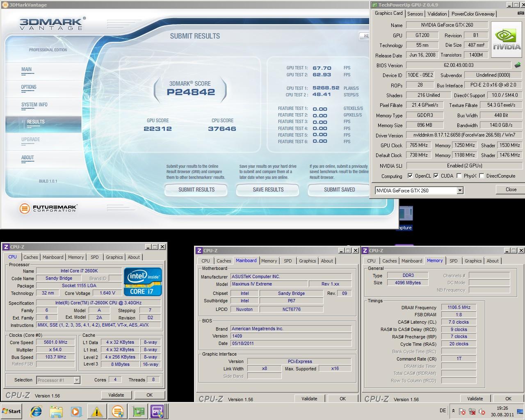Click the BIOS Version field 62.00.49.00.03
This screenshot has width=525, height=420.
(459, 65)
